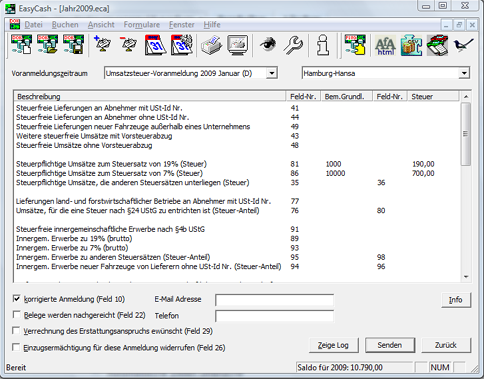Image resolution: width=484 pixels, height=379 pixels.
Task: Click the calculator with cars toolbar icon
Action: 438,45
